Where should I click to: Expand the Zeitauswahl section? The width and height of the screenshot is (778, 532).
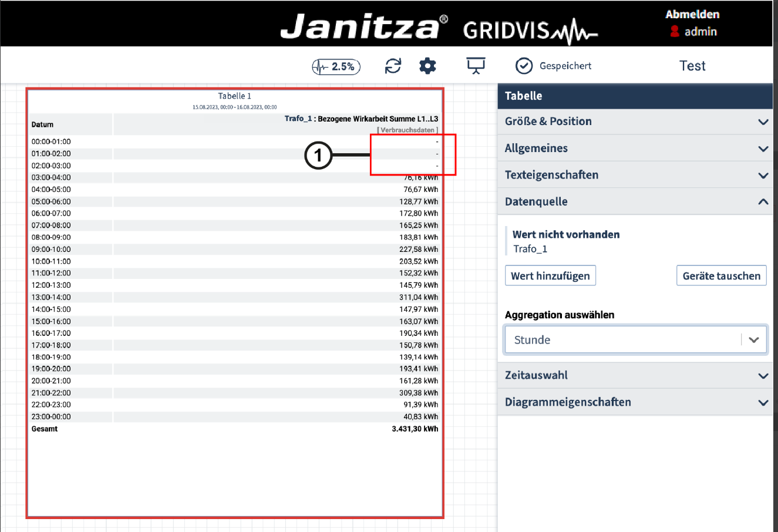click(x=635, y=375)
